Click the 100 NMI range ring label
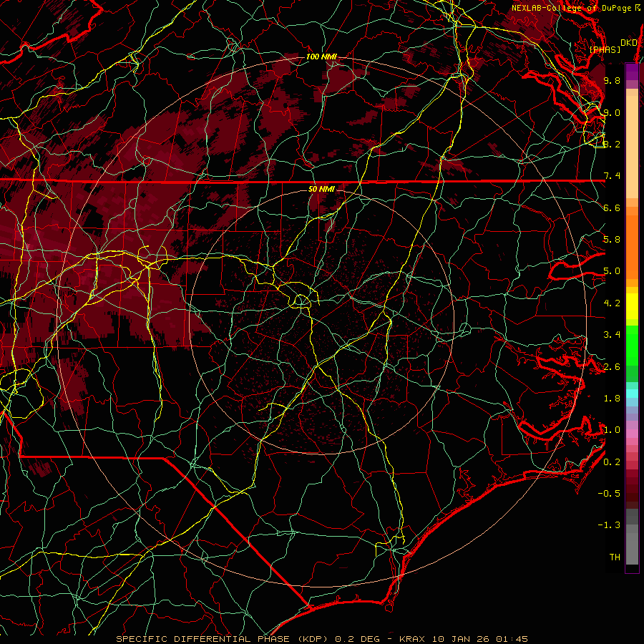Image resolution: width=644 pixels, height=644 pixels. [321, 57]
